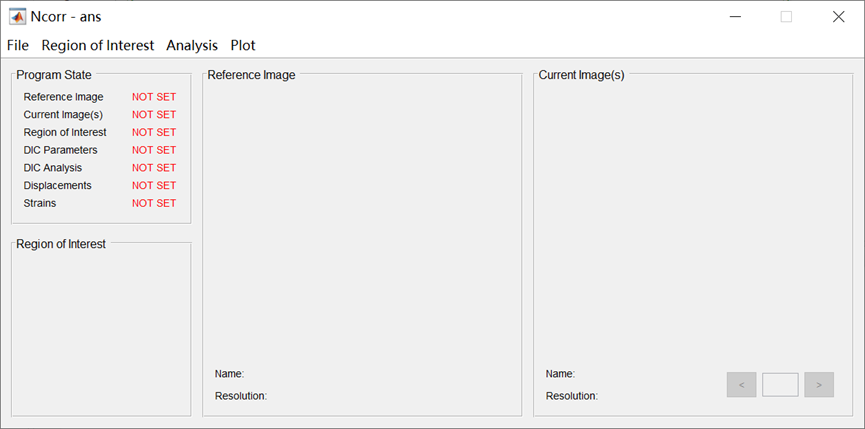865x429 pixels.
Task: Open the Analysis menu
Action: [192, 45]
